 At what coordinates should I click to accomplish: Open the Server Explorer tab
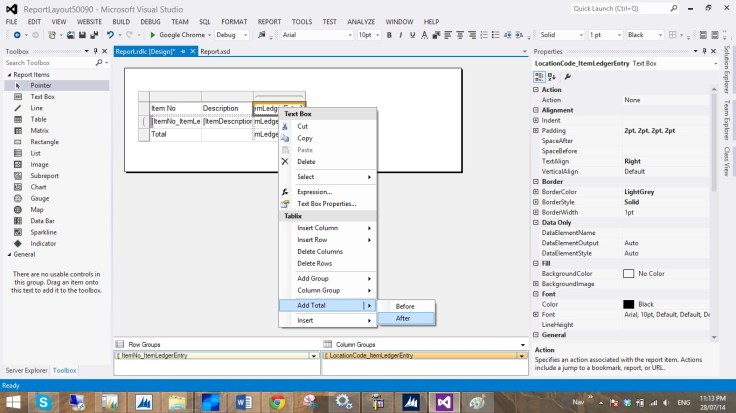(26, 370)
